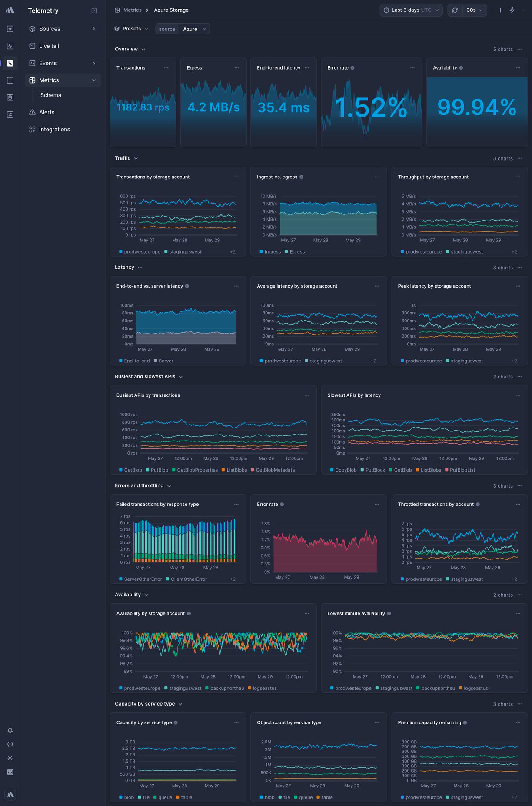Open the Presets dropdown
Image resolution: width=532 pixels, height=806 pixels.
pyautogui.click(x=131, y=29)
